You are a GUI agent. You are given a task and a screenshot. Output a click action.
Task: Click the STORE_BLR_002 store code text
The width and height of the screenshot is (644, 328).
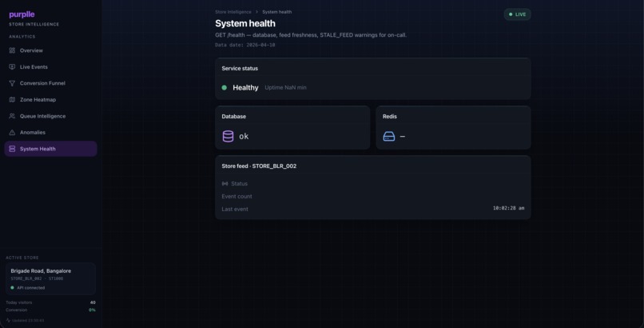tap(26, 278)
